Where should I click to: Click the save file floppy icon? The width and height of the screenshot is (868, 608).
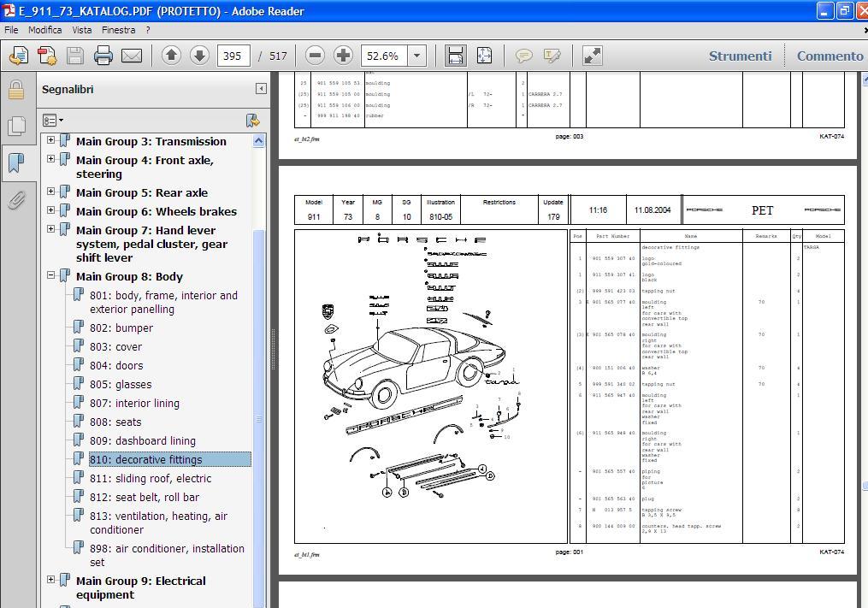pos(74,56)
